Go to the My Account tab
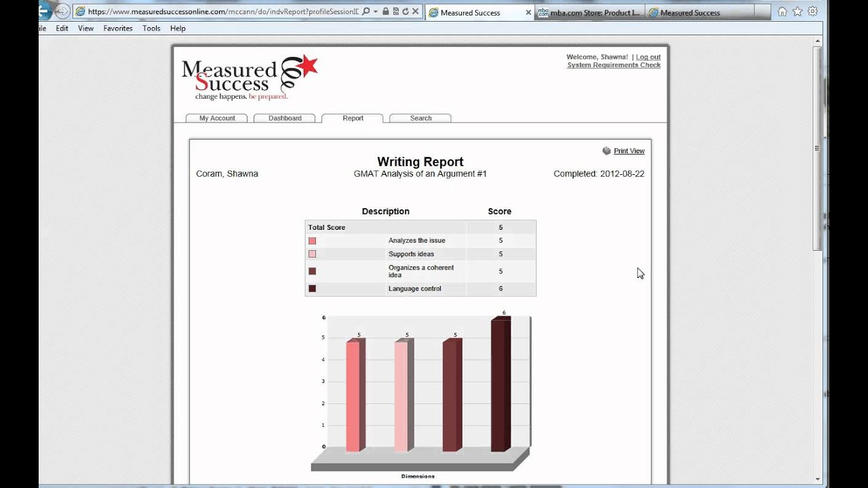 pos(217,118)
